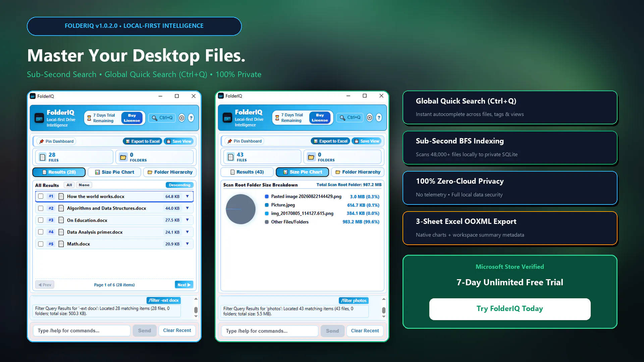The image size is (644, 362).
Task: Click folder icon beside 0 Folders in right window
Action: point(311,157)
